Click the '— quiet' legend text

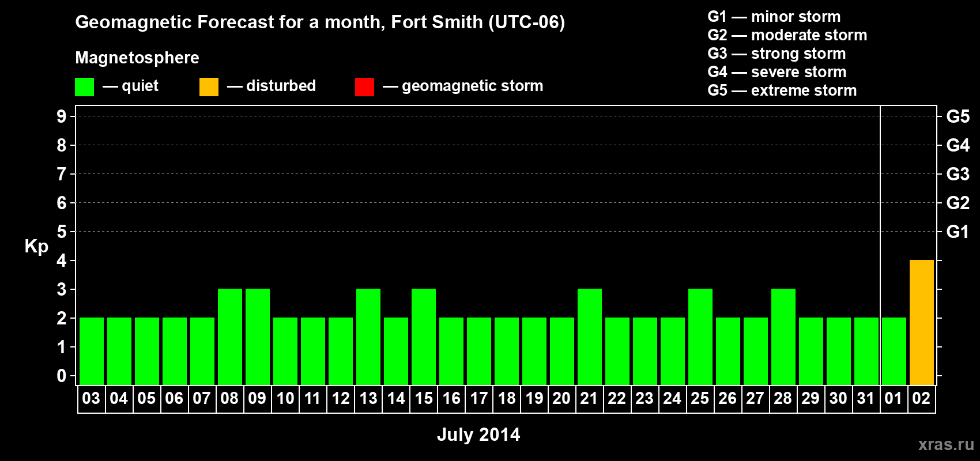point(130,86)
